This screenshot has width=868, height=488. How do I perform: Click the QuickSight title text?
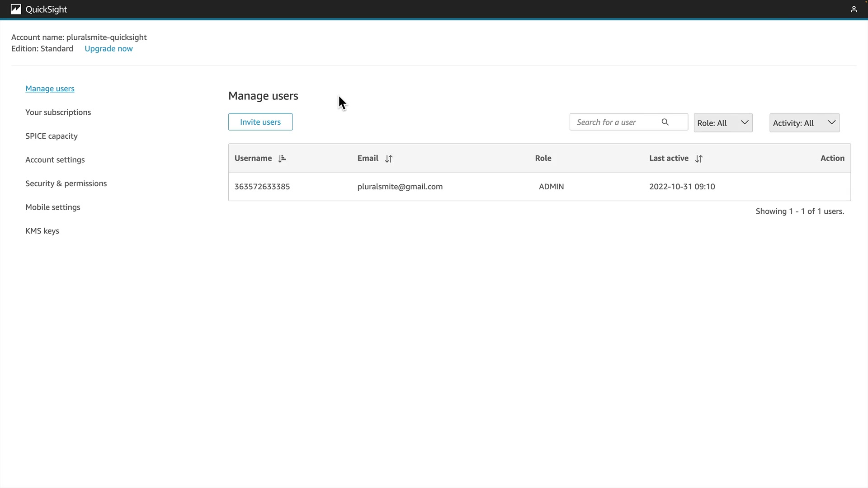click(x=47, y=9)
